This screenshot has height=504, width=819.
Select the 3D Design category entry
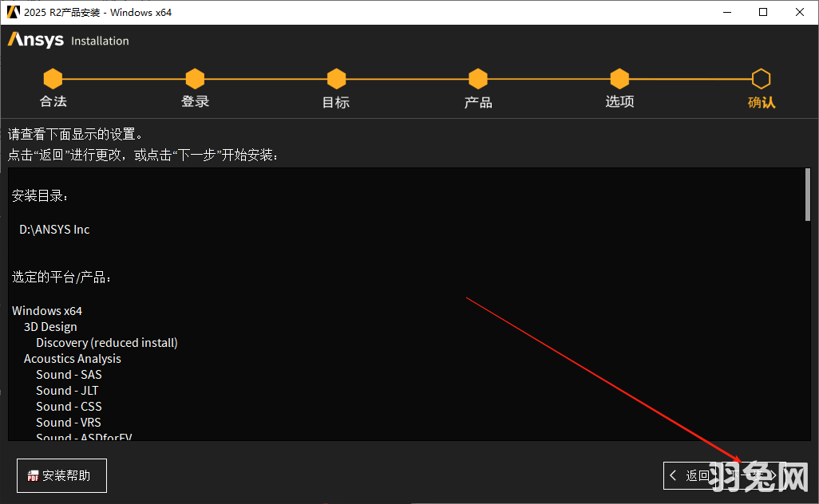coord(50,326)
